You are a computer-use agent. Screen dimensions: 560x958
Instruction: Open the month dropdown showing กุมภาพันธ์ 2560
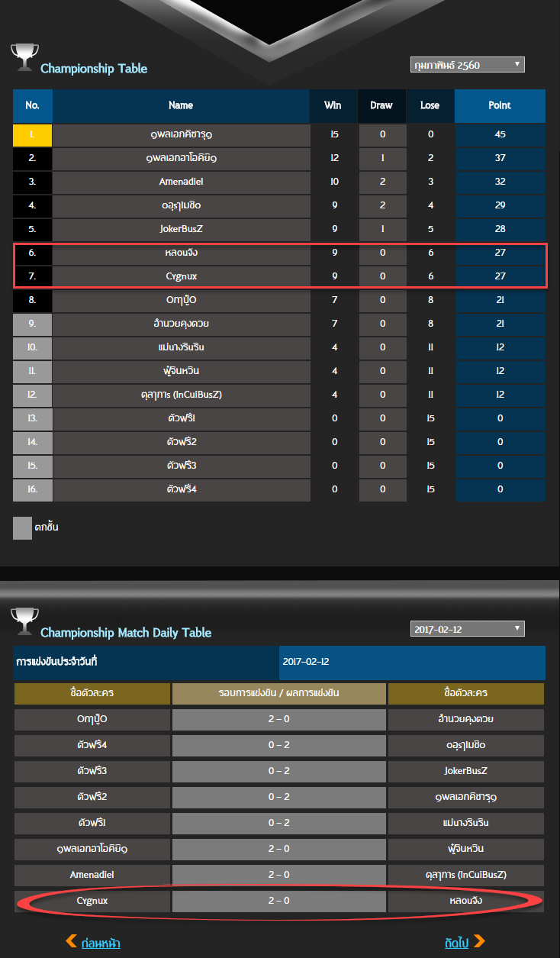[x=468, y=65]
